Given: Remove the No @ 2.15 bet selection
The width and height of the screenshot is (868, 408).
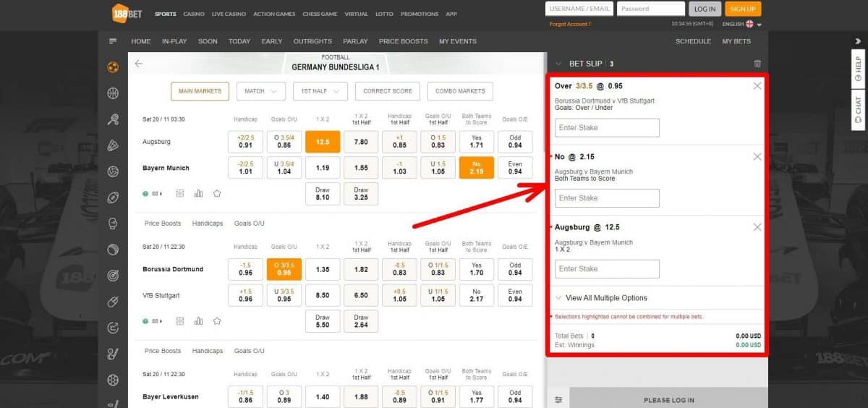Looking at the screenshot, I should tap(757, 156).
